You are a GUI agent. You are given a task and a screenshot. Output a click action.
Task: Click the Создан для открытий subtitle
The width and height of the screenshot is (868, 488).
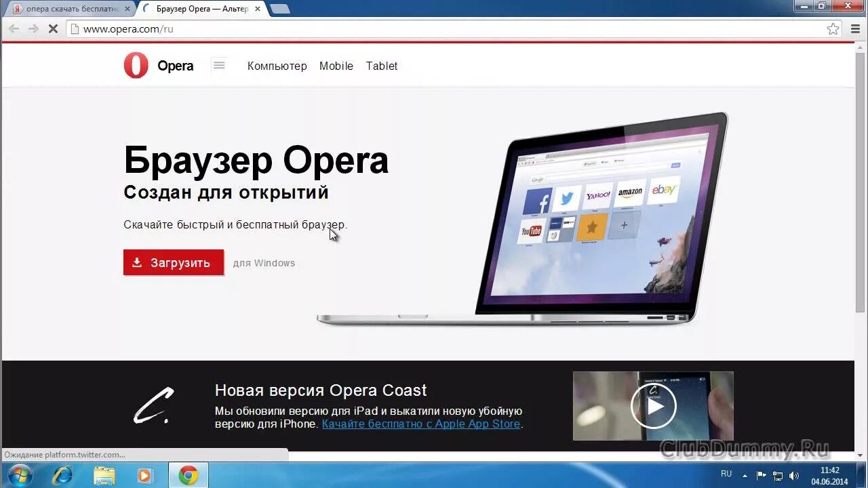[226, 192]
